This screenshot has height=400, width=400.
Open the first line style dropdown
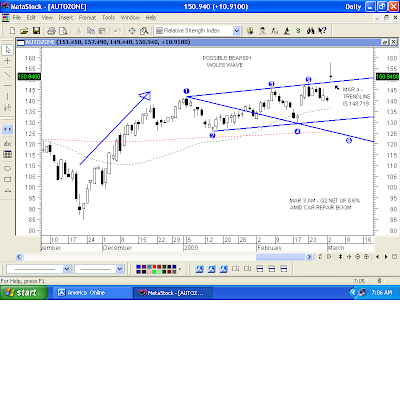67,269
